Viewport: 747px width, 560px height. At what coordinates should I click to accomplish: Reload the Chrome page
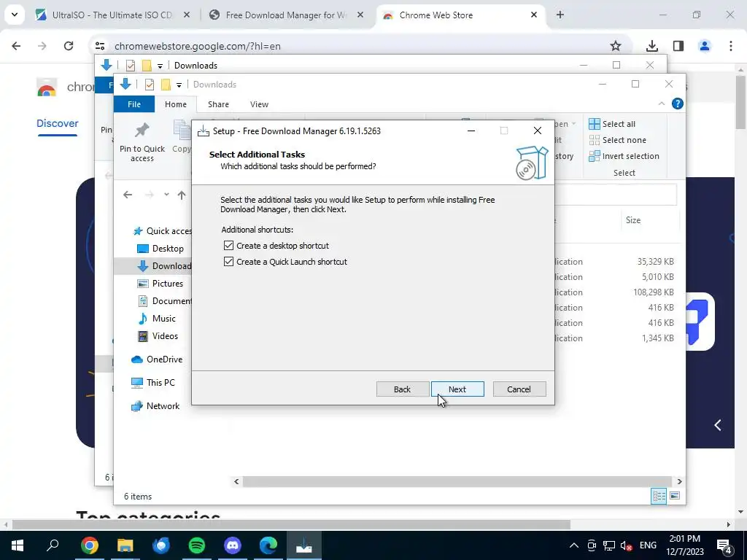(69, 46)
